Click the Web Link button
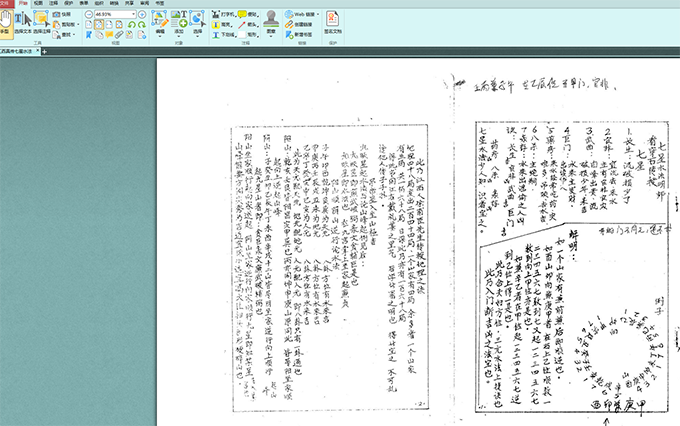Viewport: 680px width, 426px height. [x=299, y=14]
